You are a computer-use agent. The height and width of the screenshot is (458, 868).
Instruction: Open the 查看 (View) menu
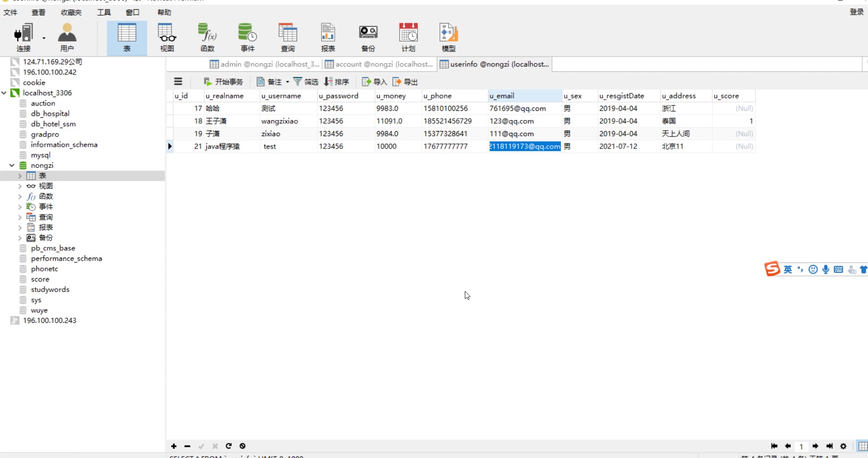point(38,12)
